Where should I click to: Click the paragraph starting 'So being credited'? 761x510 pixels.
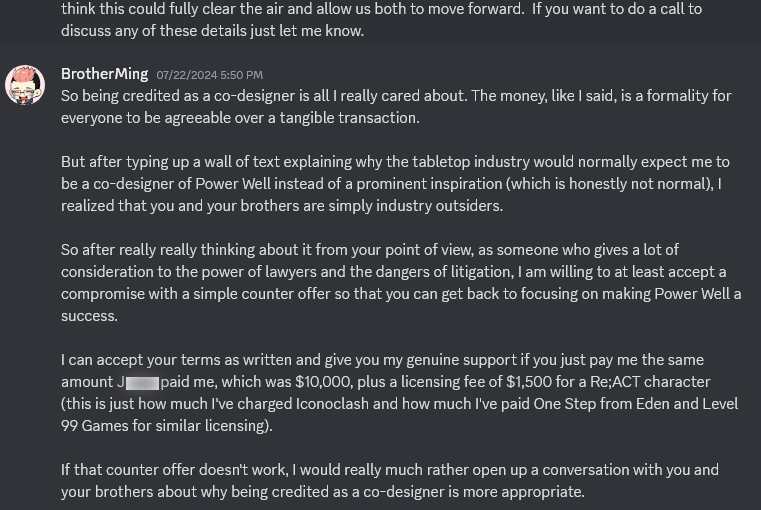[x=396, y=107]
